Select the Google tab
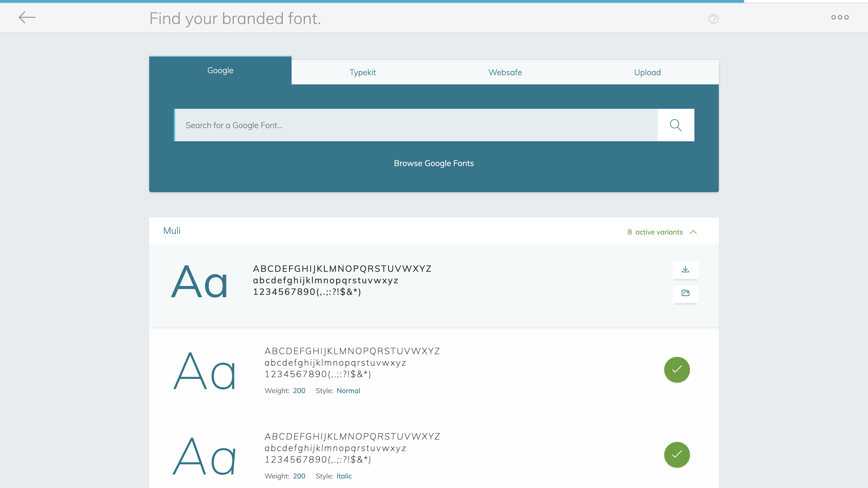Viewport: 868px width, 488px height. (x=220, y=70)
